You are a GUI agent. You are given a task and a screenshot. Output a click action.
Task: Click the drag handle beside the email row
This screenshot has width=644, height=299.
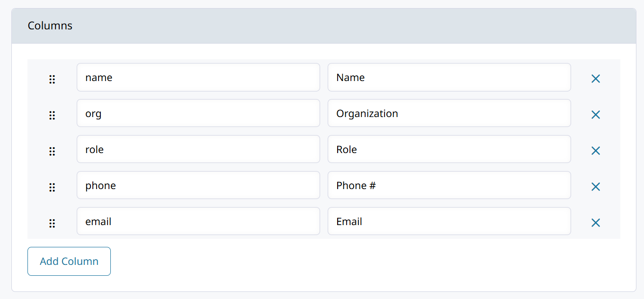point(52,223)
